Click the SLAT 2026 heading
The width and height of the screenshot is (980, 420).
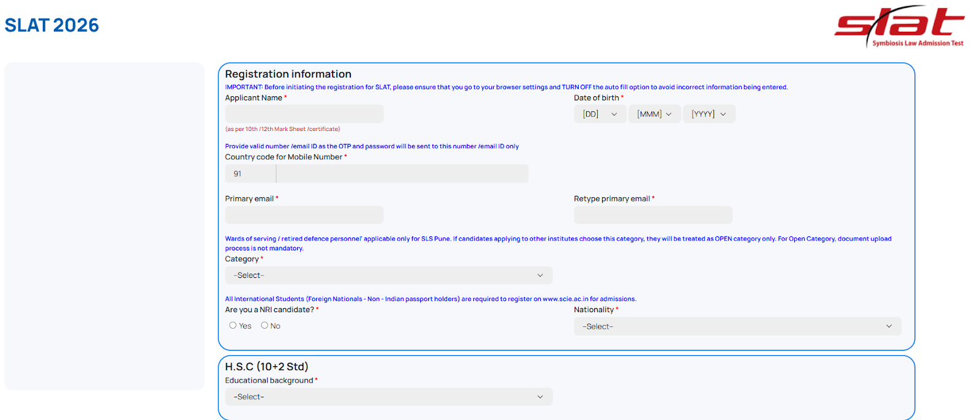51,25
